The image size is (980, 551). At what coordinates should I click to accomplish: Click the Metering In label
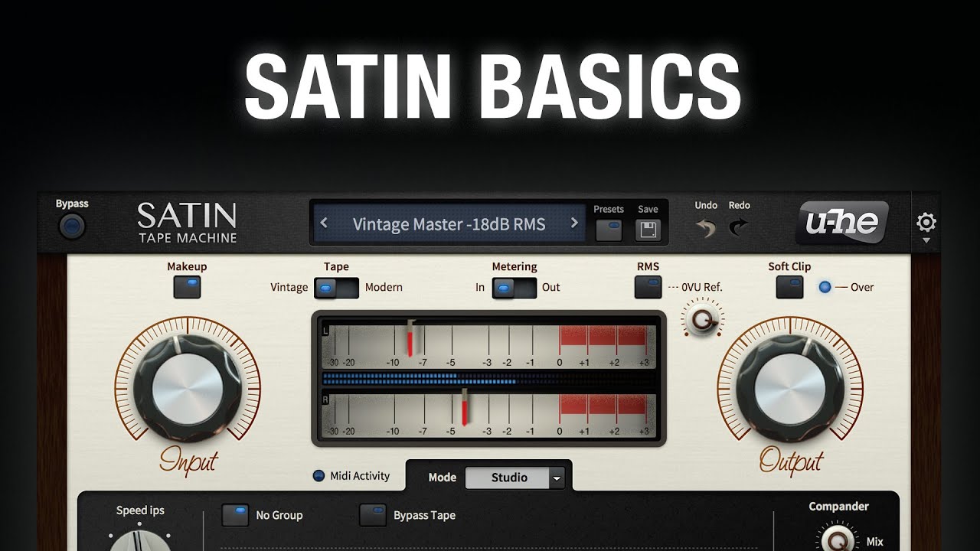(x=480, y=288)
